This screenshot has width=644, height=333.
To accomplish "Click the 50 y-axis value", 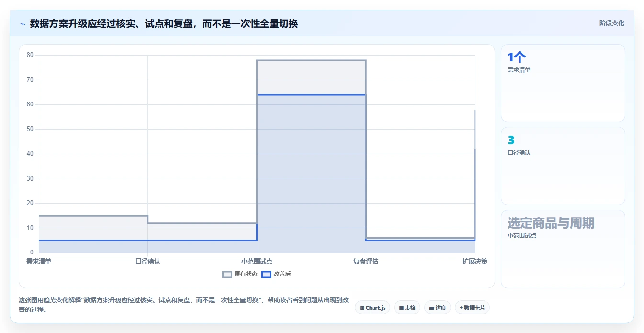I will pos(30,129).
